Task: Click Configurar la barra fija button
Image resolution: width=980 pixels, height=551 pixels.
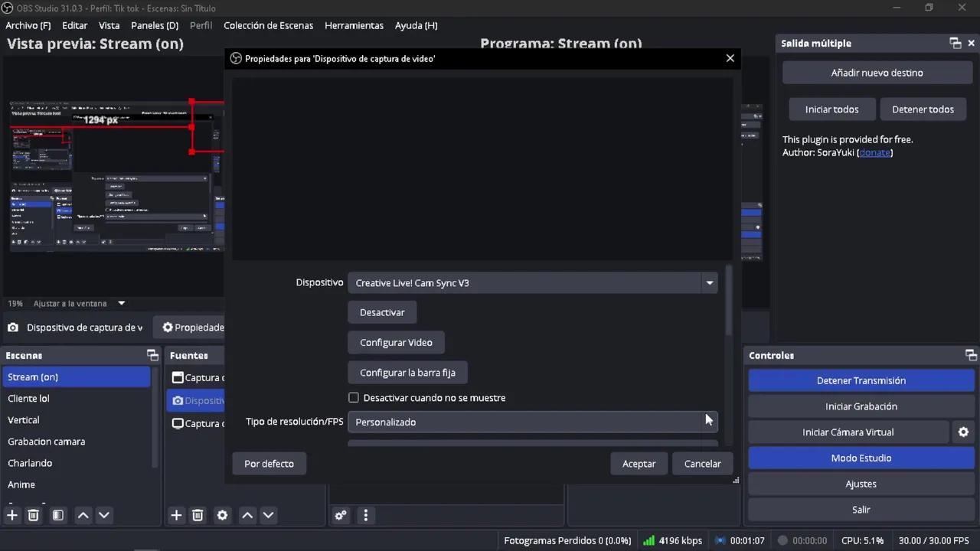Action: pyautogui.click(x=407, y=373)
